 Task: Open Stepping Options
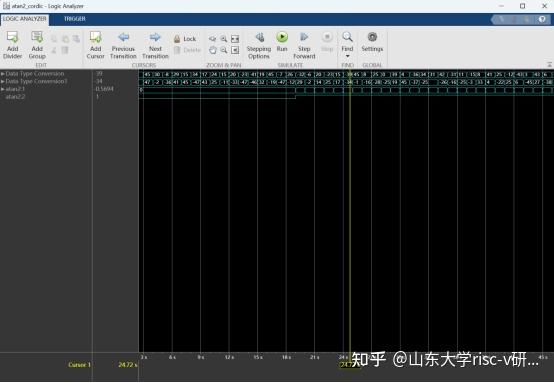[259, 45]
